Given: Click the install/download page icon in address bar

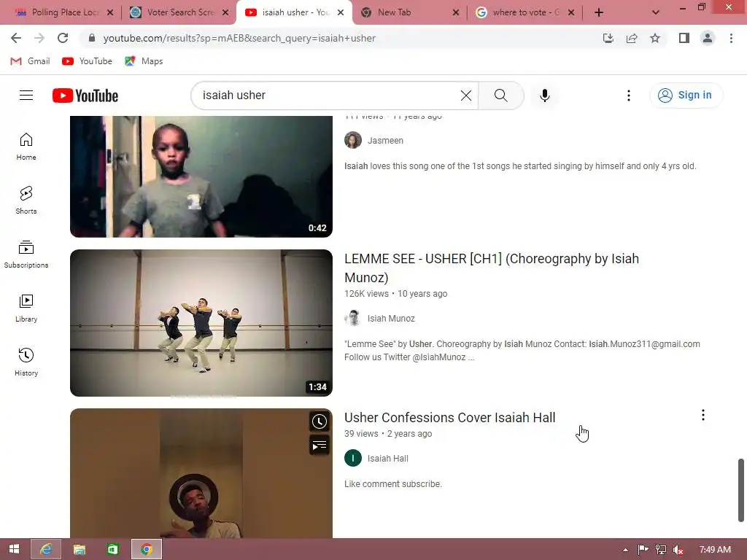Looking at the screenshot, I should 608,38.
